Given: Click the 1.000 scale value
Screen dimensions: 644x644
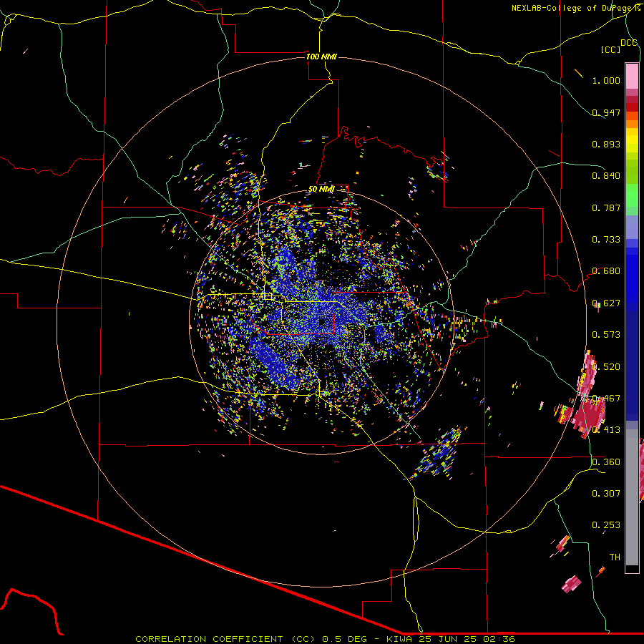Looking at the screenshot, I should click(x=606, y=80).
